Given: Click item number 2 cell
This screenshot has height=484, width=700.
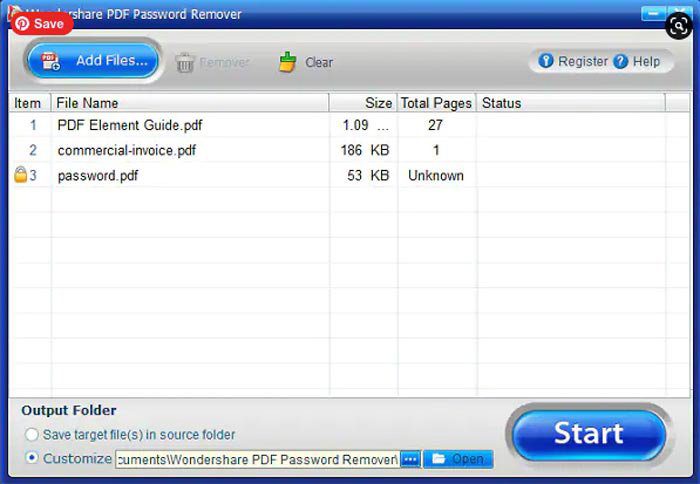Looking at the screenshot, I should click(x=33, y=150).
